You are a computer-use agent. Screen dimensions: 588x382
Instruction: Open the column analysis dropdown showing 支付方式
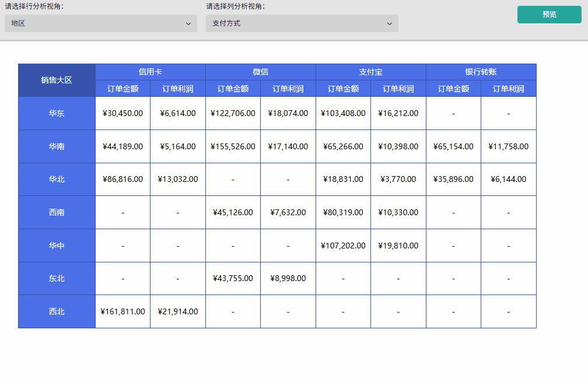pyautogui.click(x=302, y=23)
